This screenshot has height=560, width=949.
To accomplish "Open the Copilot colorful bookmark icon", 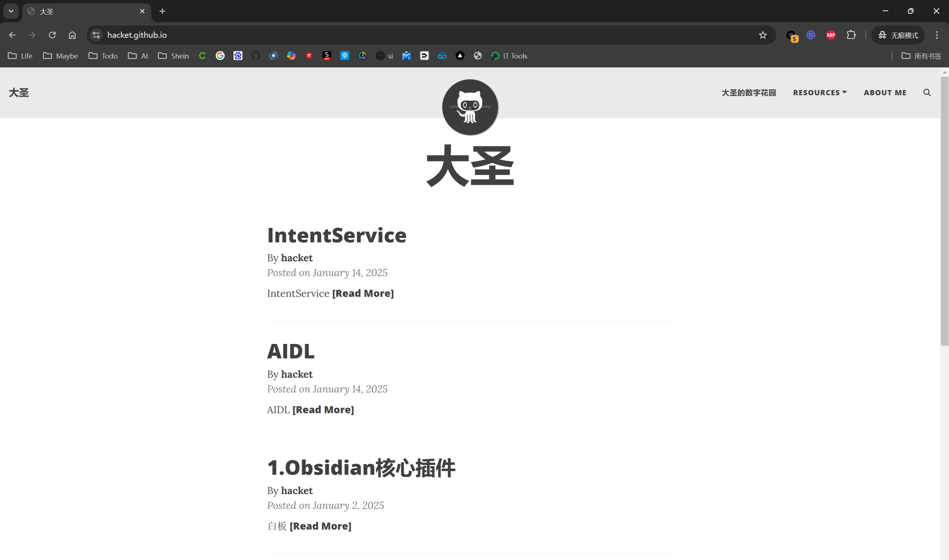I will (x=291, y=56).
